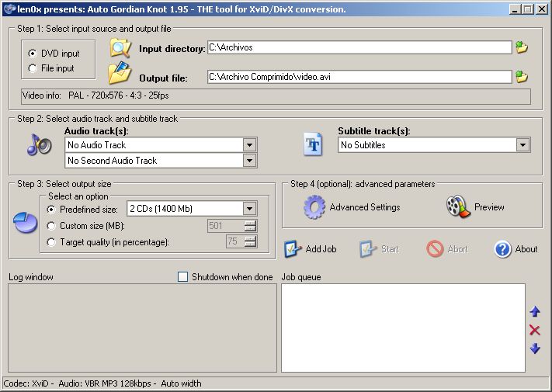Open the No Second Audio Track dropdown
Screen dimensions: 552x392
pyautogui.click(x=249, y=161)
